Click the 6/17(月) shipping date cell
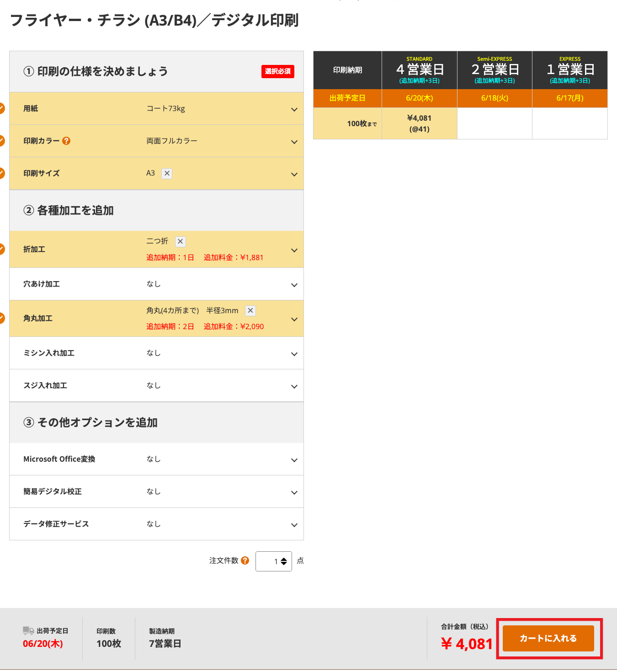The image size is (617, 672). click(x=570, y=98)
